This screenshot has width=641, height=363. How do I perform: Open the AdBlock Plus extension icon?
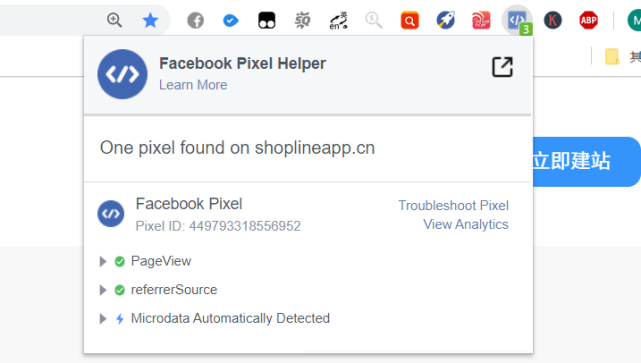coord(588,20)
